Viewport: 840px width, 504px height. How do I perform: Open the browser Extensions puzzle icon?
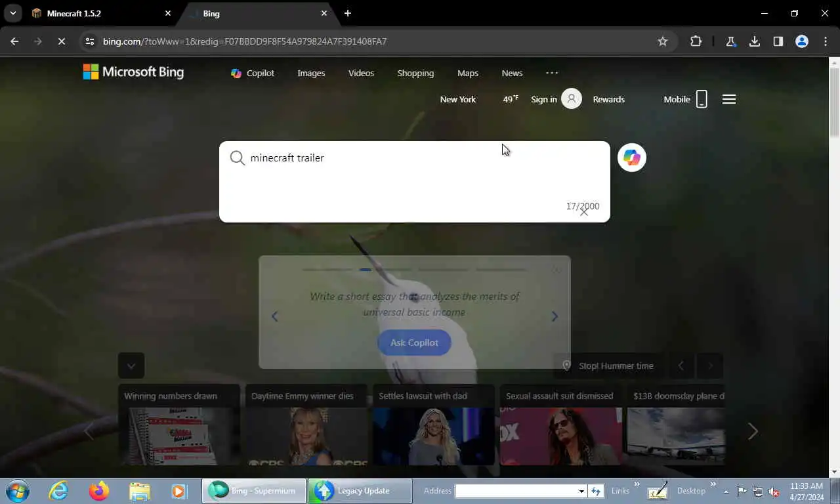point(696,41)
